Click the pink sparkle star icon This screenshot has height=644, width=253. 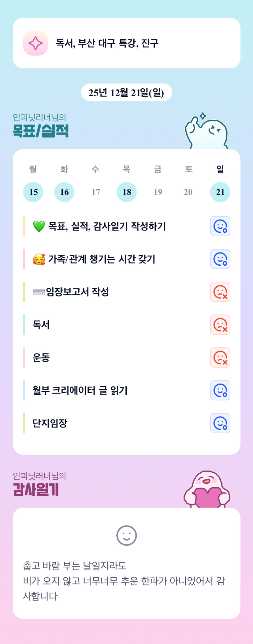(x=35, y=43)
